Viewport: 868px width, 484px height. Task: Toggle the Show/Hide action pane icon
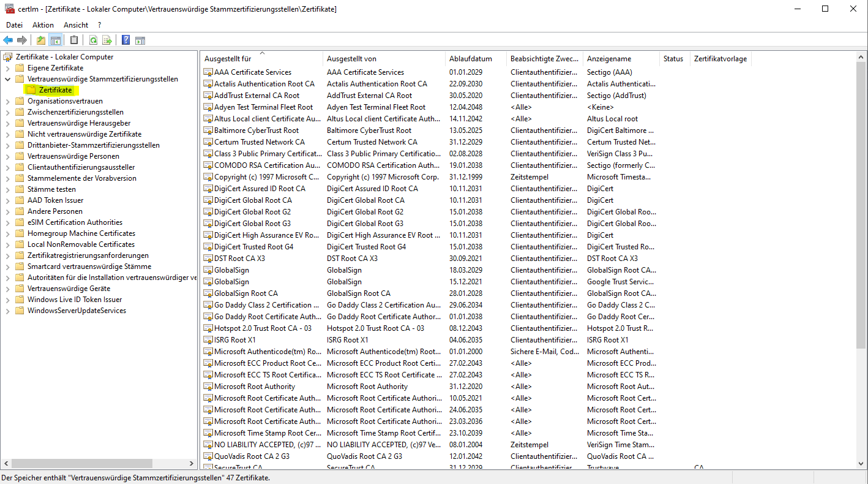[140, 40]
